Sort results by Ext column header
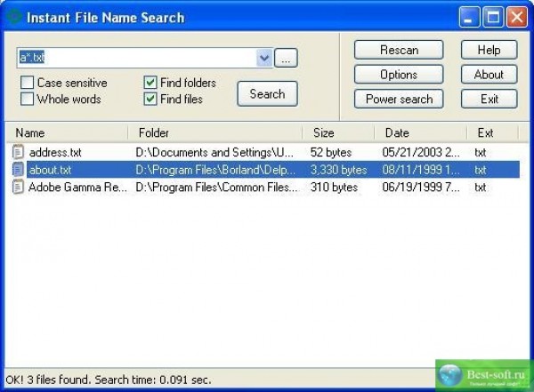Screen dimensions: 534x392 tap(493, 132)
